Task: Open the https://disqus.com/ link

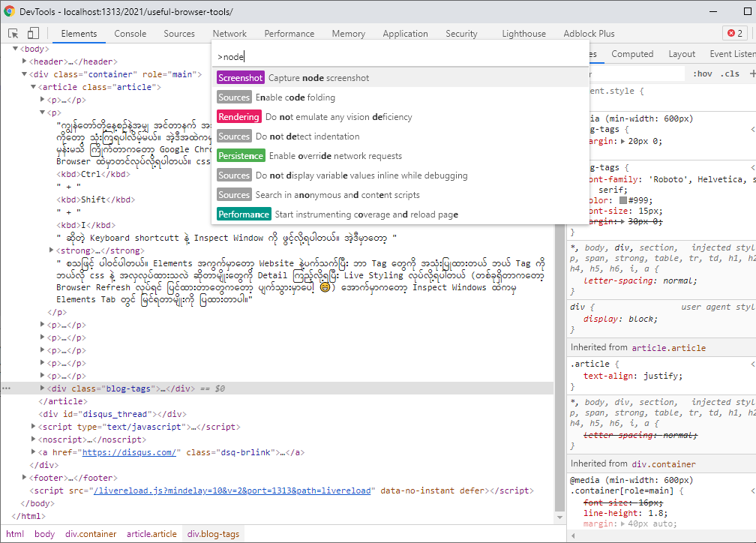Action: pos(129,452)
